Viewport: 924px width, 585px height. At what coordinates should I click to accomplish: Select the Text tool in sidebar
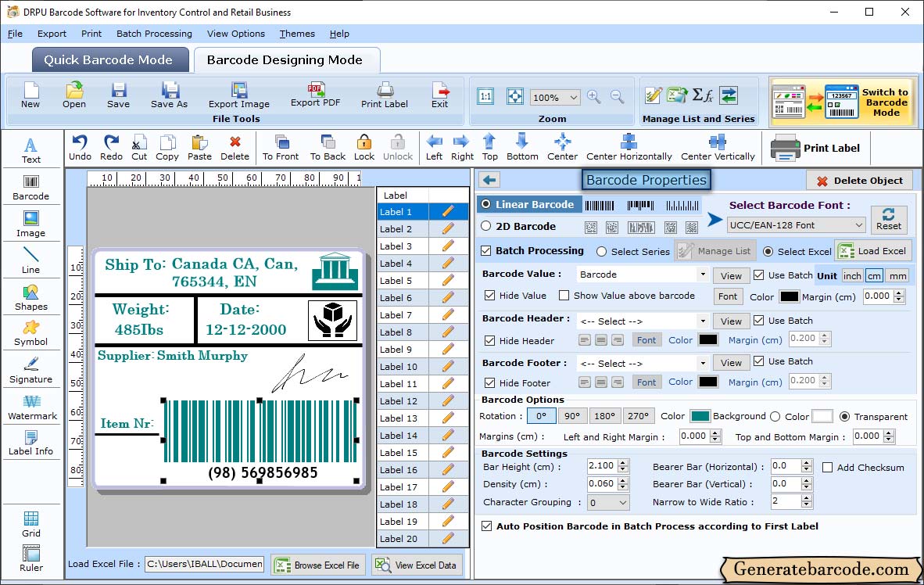30,150
